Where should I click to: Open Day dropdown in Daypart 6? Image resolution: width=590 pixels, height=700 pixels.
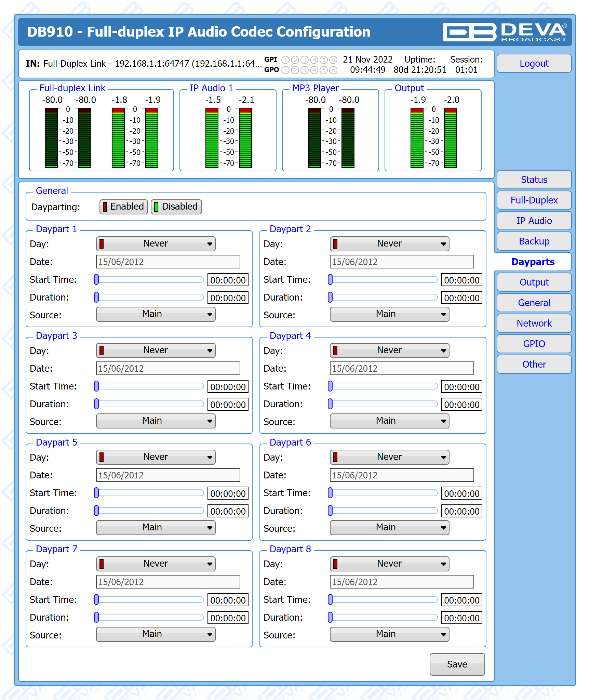pyautogui.click(x=389, y=457)
